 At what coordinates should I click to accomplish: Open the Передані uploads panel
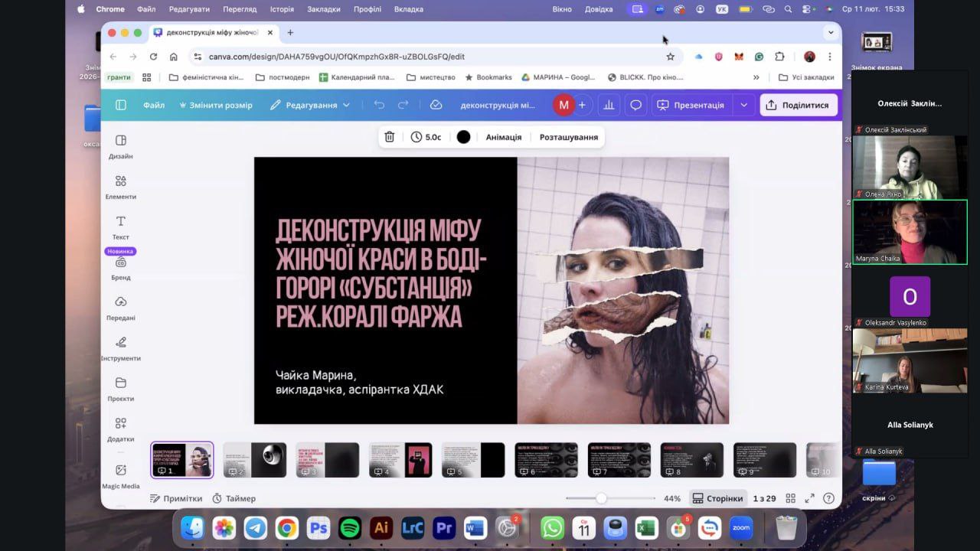pyautogui.click(x=120, y=308)
